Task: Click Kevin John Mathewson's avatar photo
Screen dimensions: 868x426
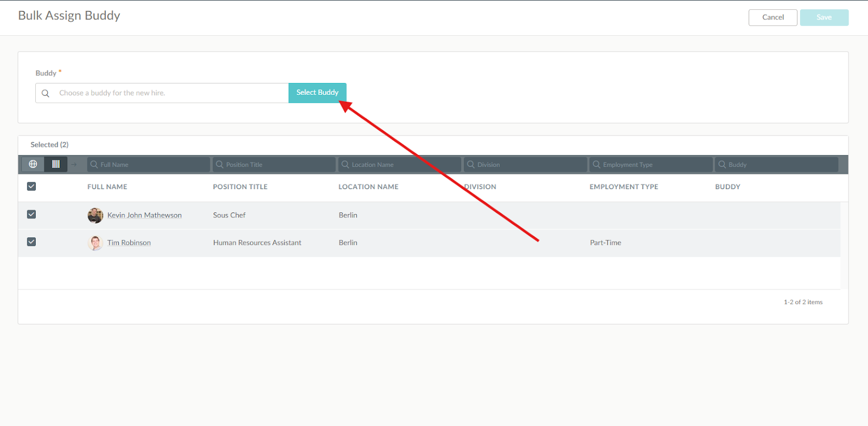Action: coord(95,215)
